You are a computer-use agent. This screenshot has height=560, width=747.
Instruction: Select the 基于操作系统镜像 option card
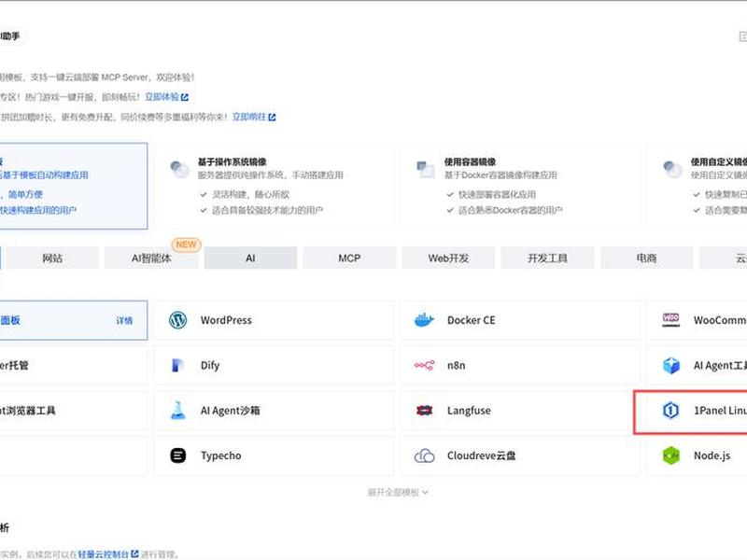[274, 186]
